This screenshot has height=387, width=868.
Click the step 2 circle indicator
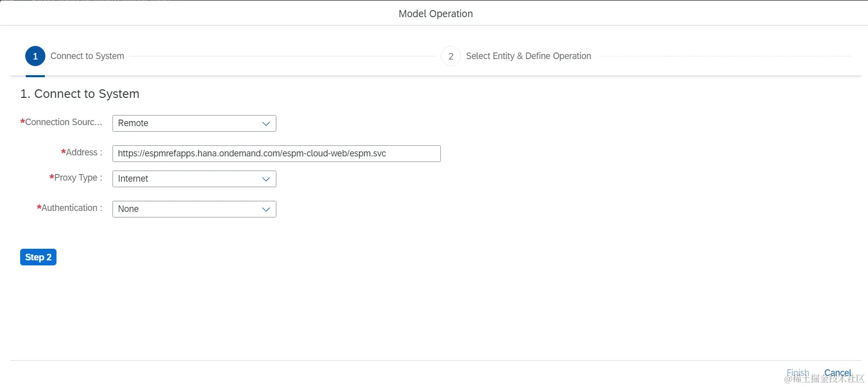tap(450, 56)
